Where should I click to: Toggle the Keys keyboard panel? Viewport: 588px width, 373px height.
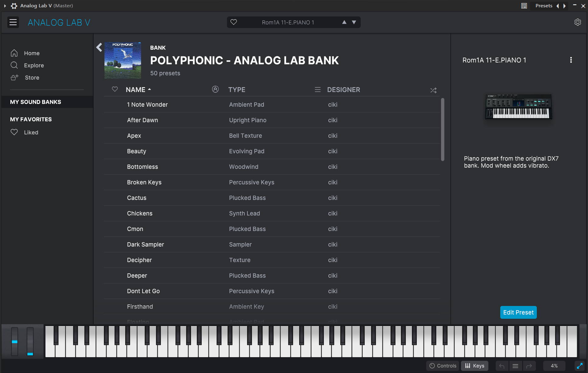pyautogui.click(x=475, y=366)
